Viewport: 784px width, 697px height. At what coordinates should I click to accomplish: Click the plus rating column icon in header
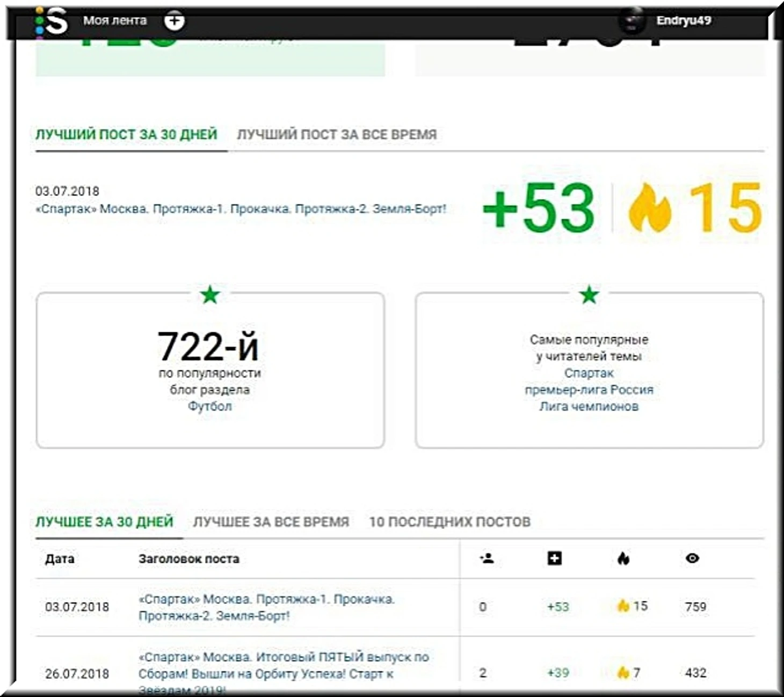[554, 558]
